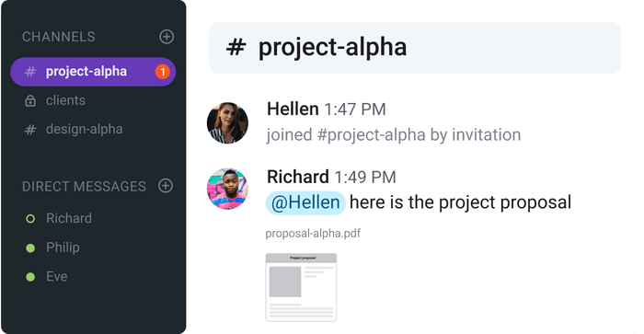
Task: Open the proposal-alpha.pdf file link
Action: click(x=313, y=234)
